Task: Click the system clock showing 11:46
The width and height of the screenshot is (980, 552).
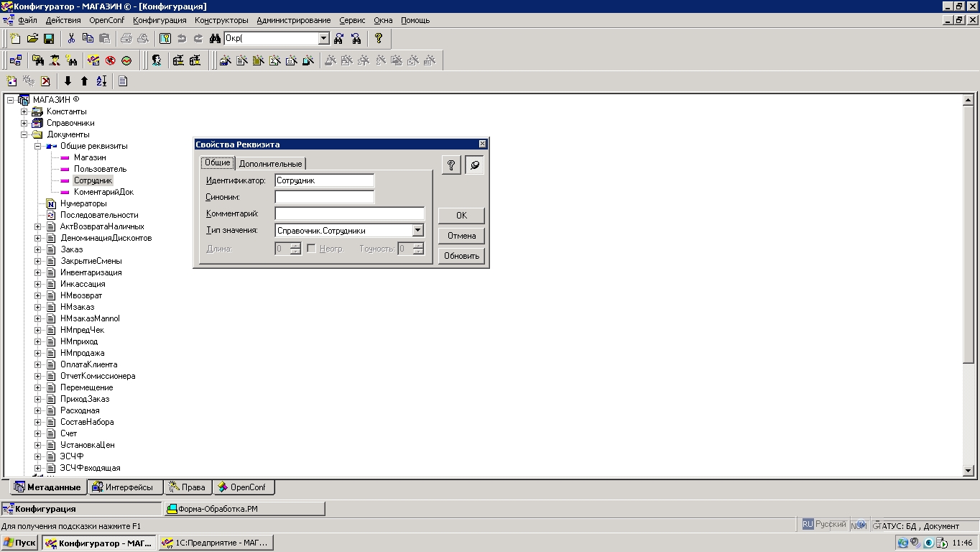Action: click(x=962, y=543)
